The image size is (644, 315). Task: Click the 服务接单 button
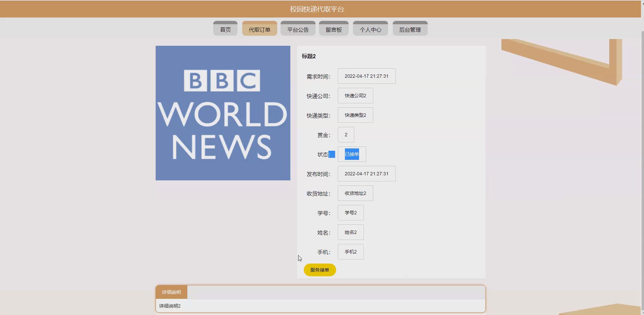320,270
